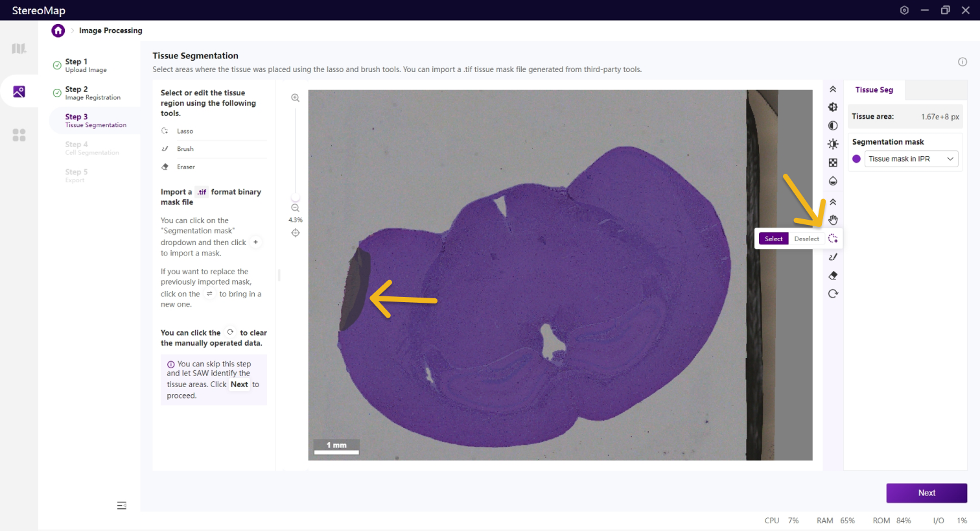This screenshot has width=980, height=531.
Task: Click the opacity droplet icon
Action: coord(833,181)
